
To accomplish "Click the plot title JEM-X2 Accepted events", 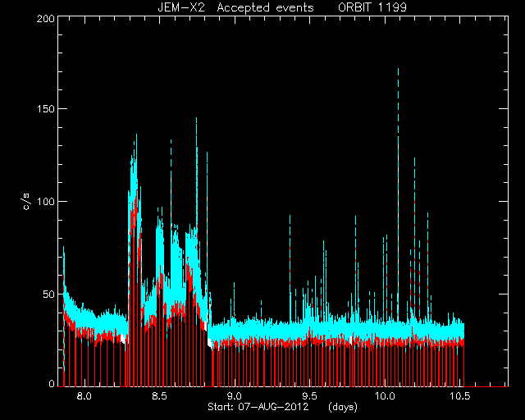I will (x=235, y=7).
